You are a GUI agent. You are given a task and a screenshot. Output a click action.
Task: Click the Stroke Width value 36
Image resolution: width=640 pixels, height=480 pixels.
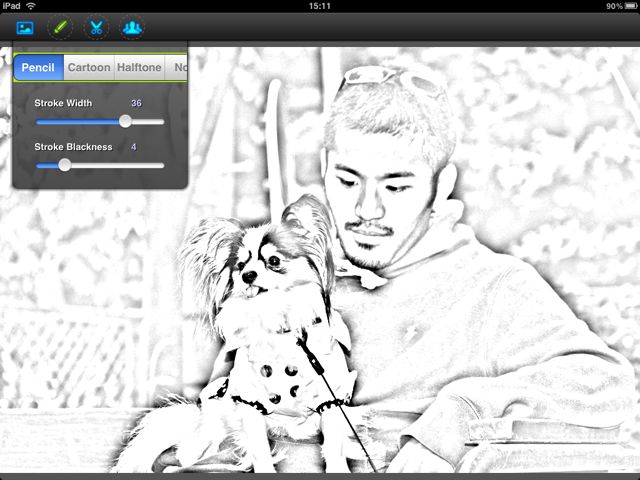[136, 103]
